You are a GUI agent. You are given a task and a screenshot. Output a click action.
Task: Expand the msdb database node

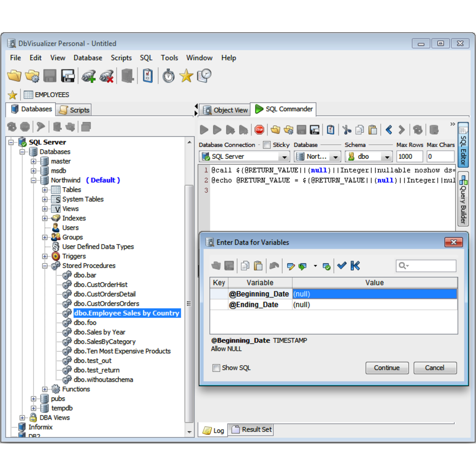click(x=33, y=171)
